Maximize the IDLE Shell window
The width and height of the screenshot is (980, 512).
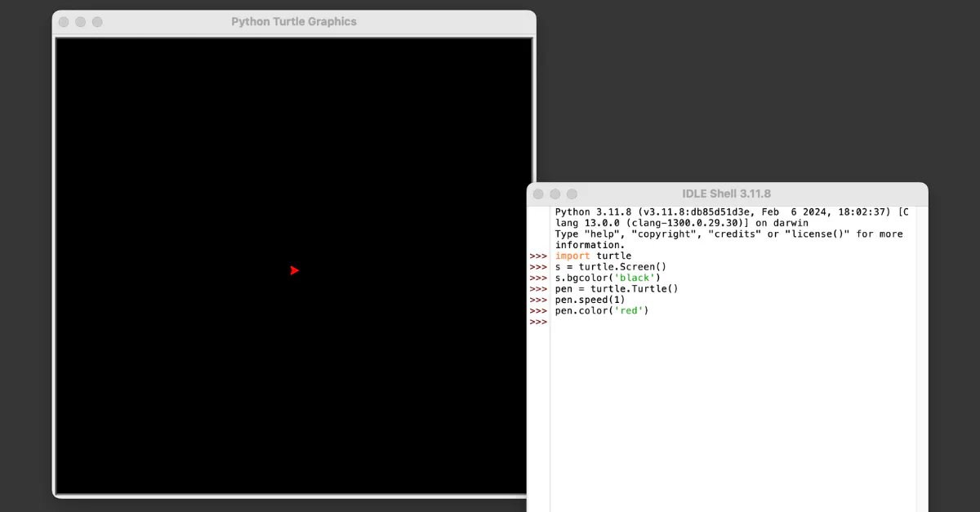pyautogui.click(x=572, y=194)
